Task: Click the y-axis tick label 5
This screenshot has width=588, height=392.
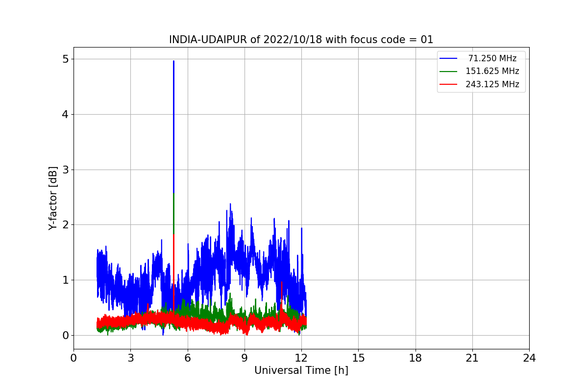Action: pyautogui.click(x=65, y=59)
